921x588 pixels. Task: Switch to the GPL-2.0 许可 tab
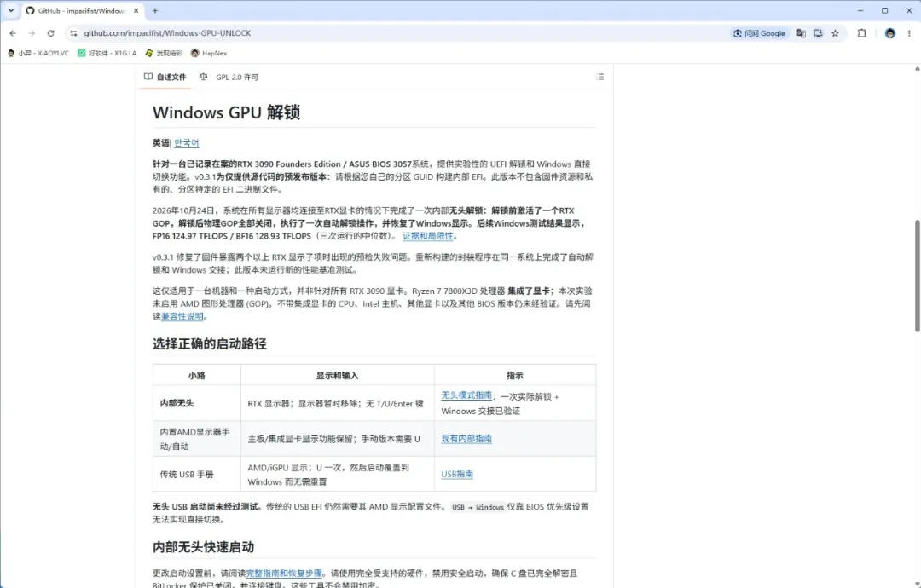(229, 77)
